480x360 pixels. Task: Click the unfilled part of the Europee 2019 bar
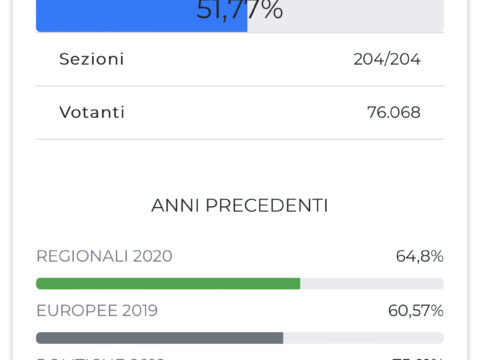click(364, 338)
